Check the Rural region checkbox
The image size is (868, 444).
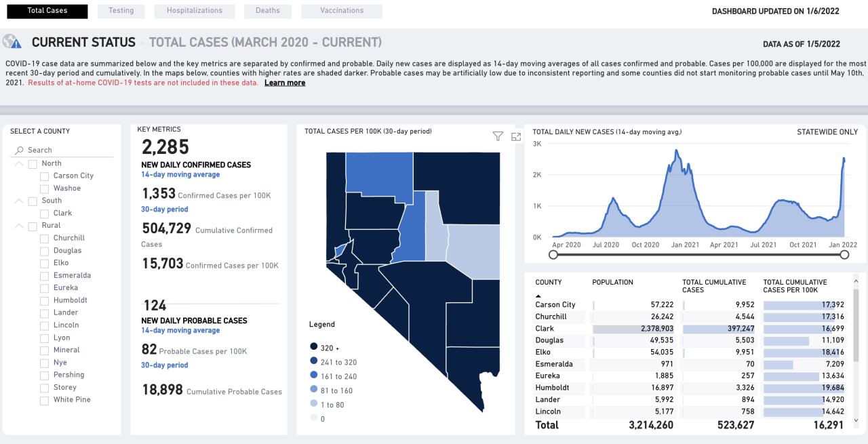(x=32, y=225)
